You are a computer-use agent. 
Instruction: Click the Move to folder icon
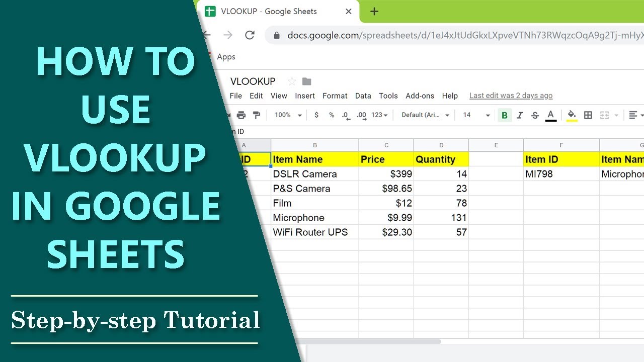pyautogui.click(x=306, y=81)
